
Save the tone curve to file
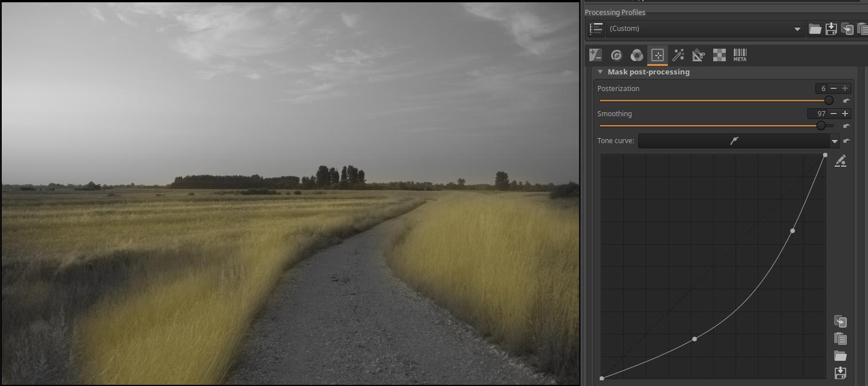840,373
